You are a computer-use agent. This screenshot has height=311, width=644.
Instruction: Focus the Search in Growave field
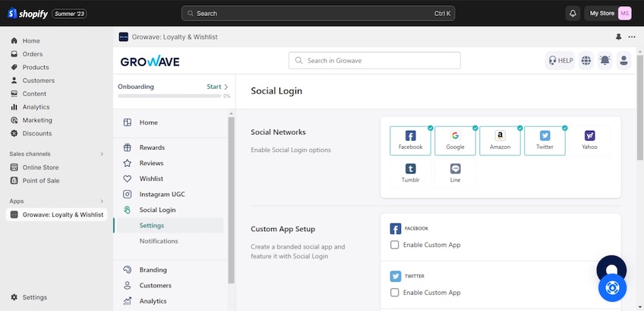click(x=374, y=61)
